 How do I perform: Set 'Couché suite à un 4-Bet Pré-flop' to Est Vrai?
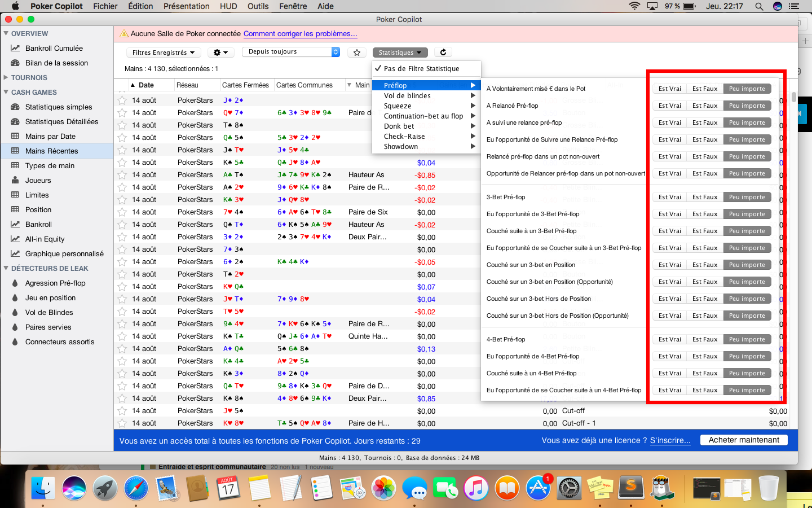click(669, 374)
